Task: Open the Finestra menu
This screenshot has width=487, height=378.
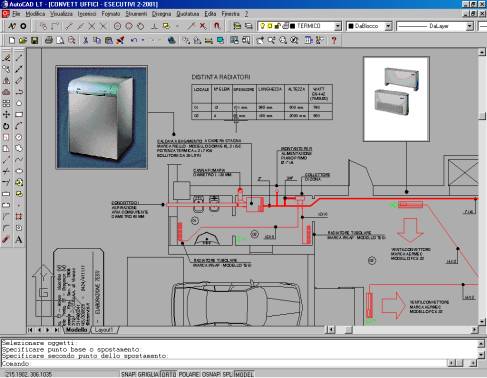Action: click(x=231, y=14)
